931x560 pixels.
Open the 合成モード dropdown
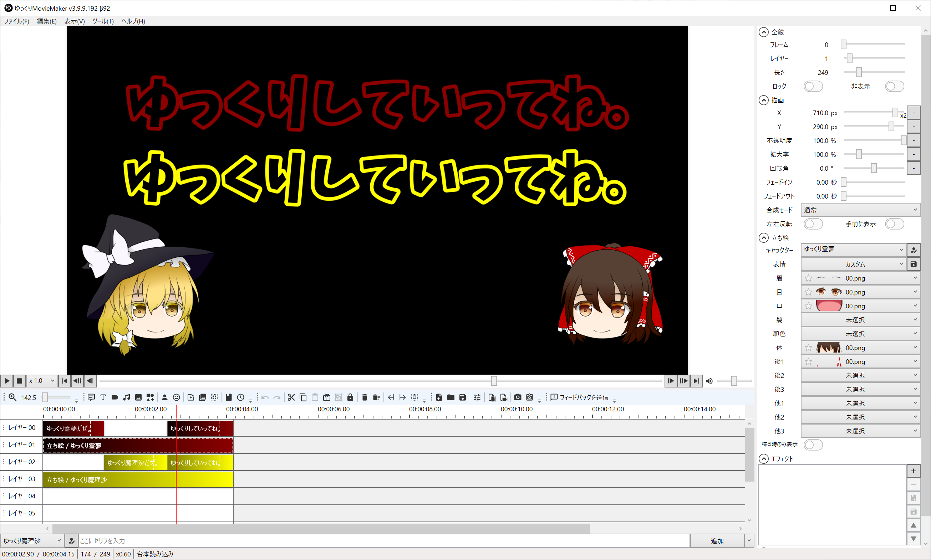pos(860,210)
